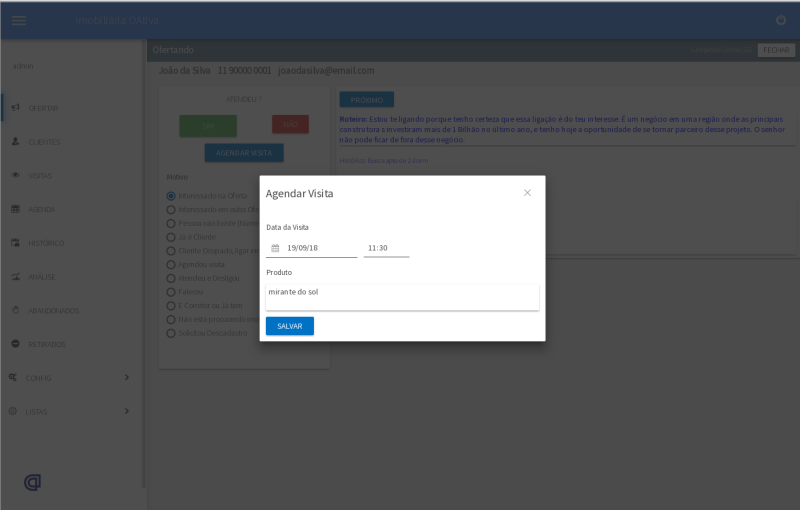Select the Já é Cliente radio option
800x510 pixels.
coord(171,237)
